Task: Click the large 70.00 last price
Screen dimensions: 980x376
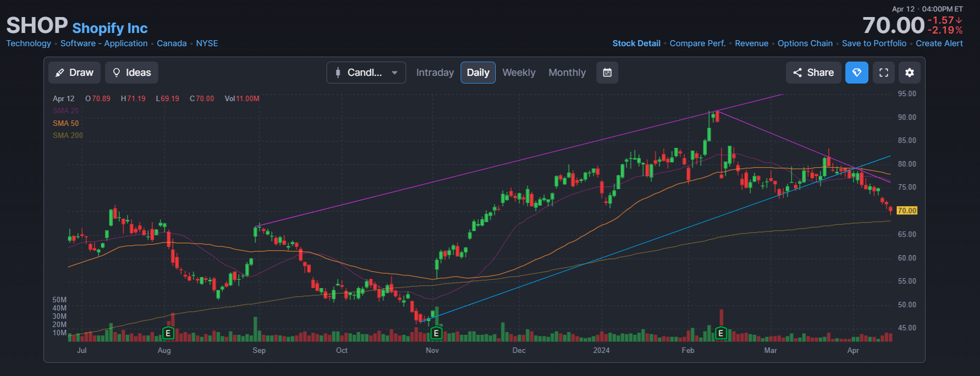Action: 894,25
